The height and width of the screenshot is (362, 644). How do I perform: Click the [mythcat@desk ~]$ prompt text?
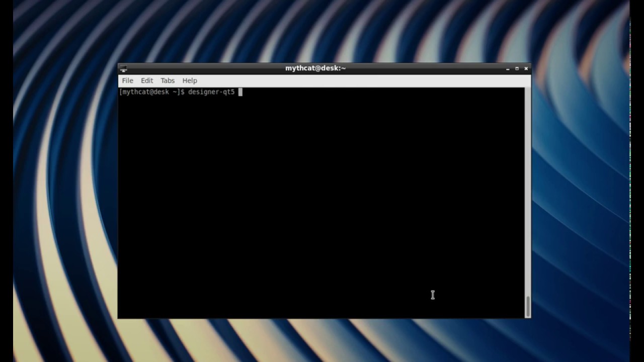pyautogui.click(x=152, y=92)
